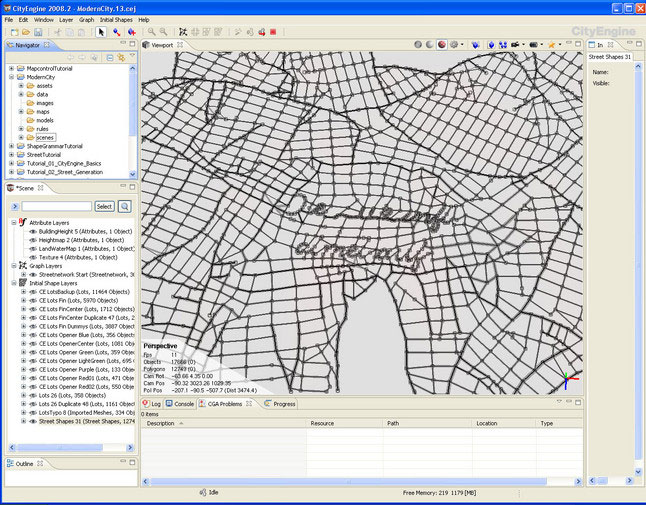Open the Graph menu
Image resolution: width=646 pixels, height=505 pixels.
coord(86,19)
